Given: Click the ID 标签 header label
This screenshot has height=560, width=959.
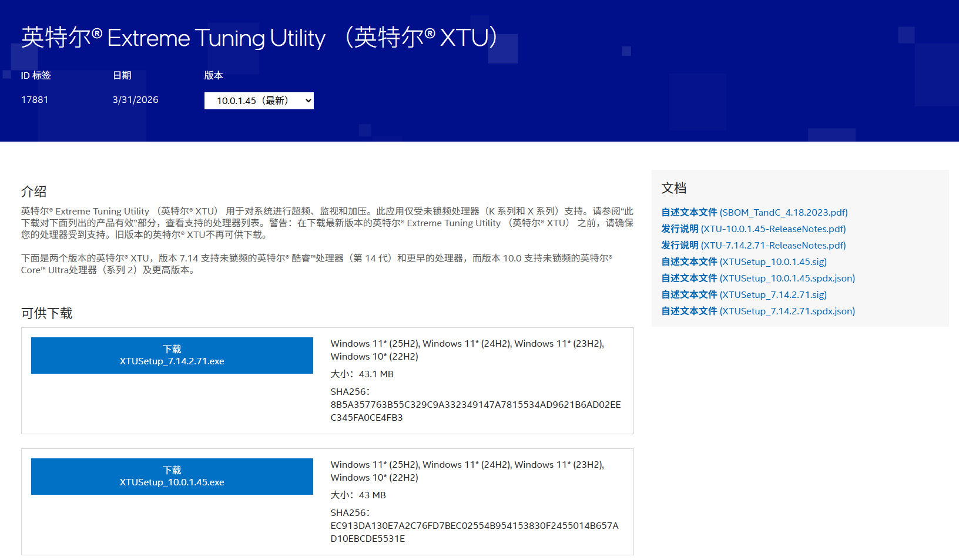Looking at the screenshot, I should click(36, 75).
